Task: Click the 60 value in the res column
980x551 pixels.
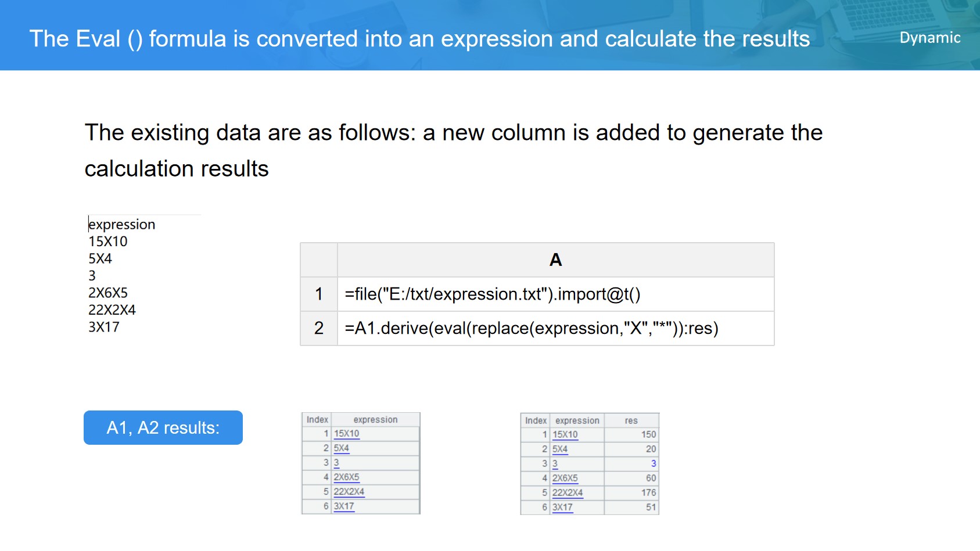Action: coord(651,478)
